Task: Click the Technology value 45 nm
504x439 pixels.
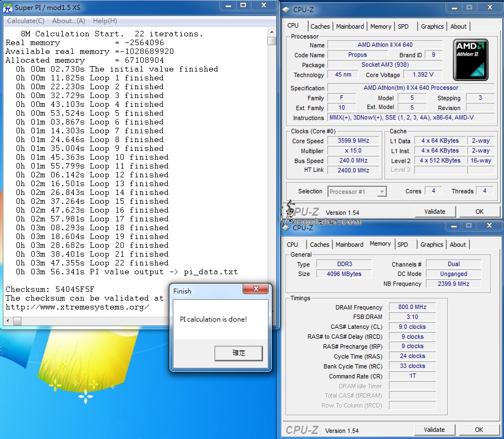Action: pos(343,75)
